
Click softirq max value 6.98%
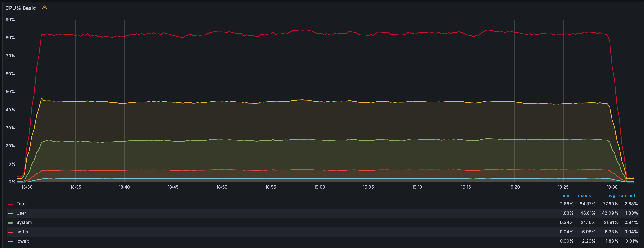coord(589,232)
